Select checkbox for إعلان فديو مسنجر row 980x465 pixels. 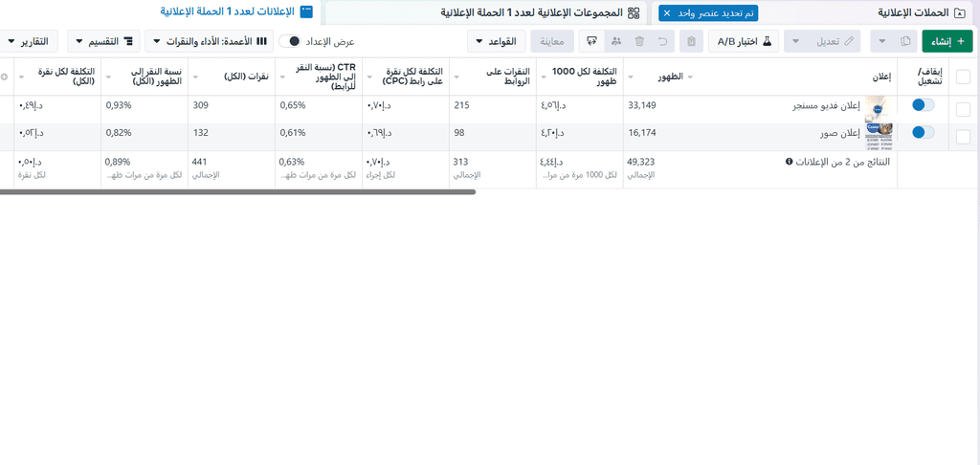click(x=963, y=109)
